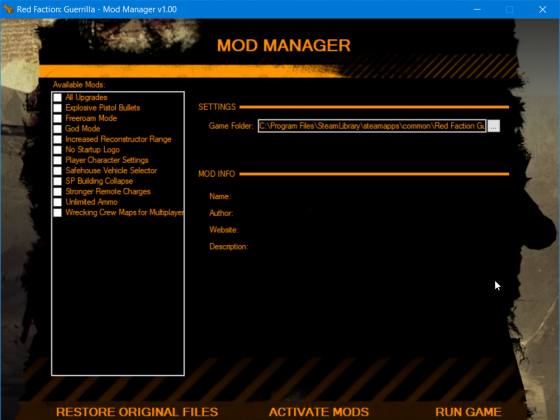This screenshot has height=420, width=560.
Task: Select 'Stronger Remote Charges' label text
Action: [108, 191]
